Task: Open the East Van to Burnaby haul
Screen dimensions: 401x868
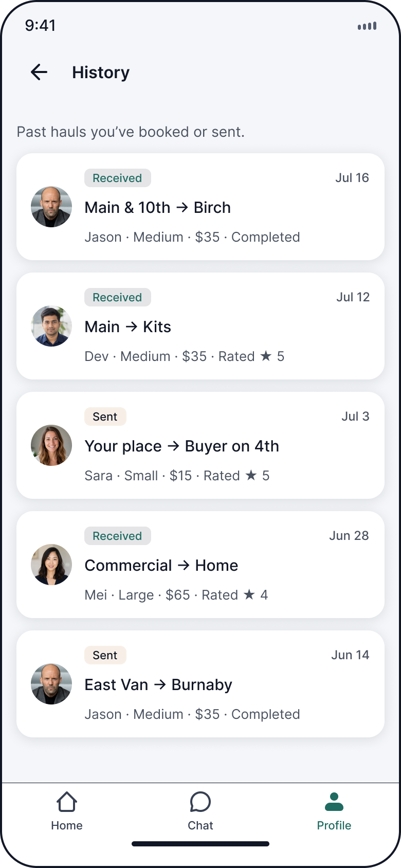Action: coord(200,684)
